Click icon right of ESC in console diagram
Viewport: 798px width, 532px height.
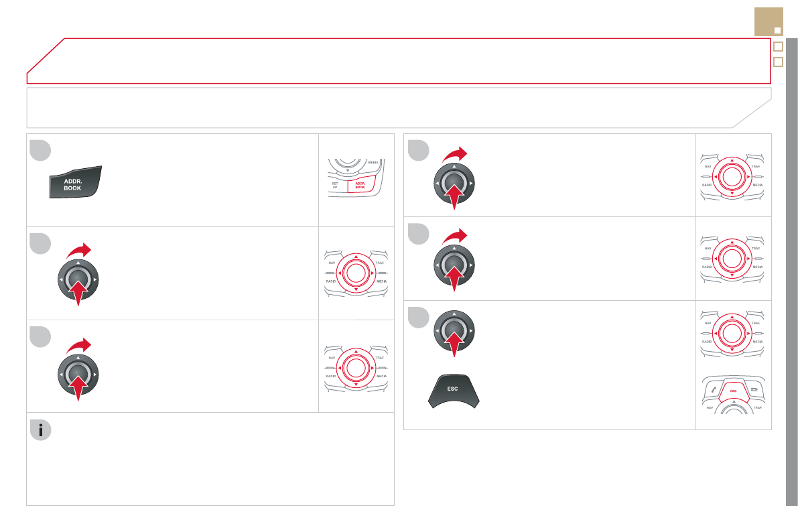756,389
